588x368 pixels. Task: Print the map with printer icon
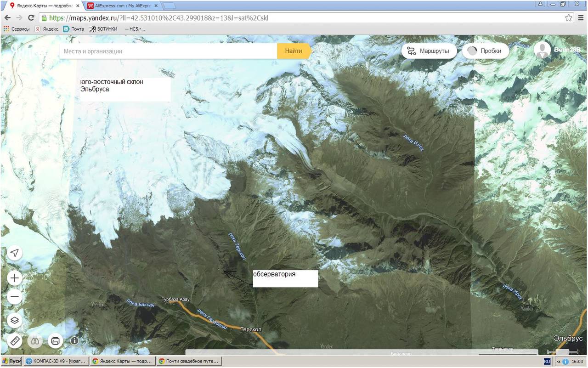point(56,341)
